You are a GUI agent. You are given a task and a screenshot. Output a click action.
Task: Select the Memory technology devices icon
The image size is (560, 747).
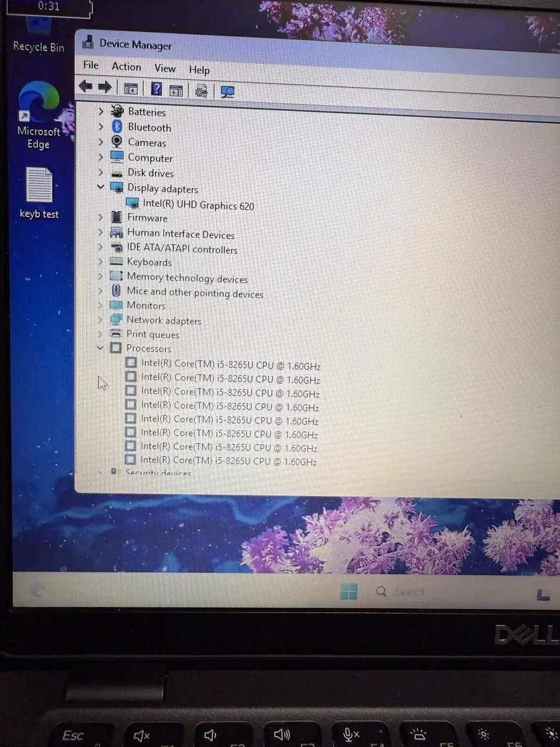coord(116,276)
